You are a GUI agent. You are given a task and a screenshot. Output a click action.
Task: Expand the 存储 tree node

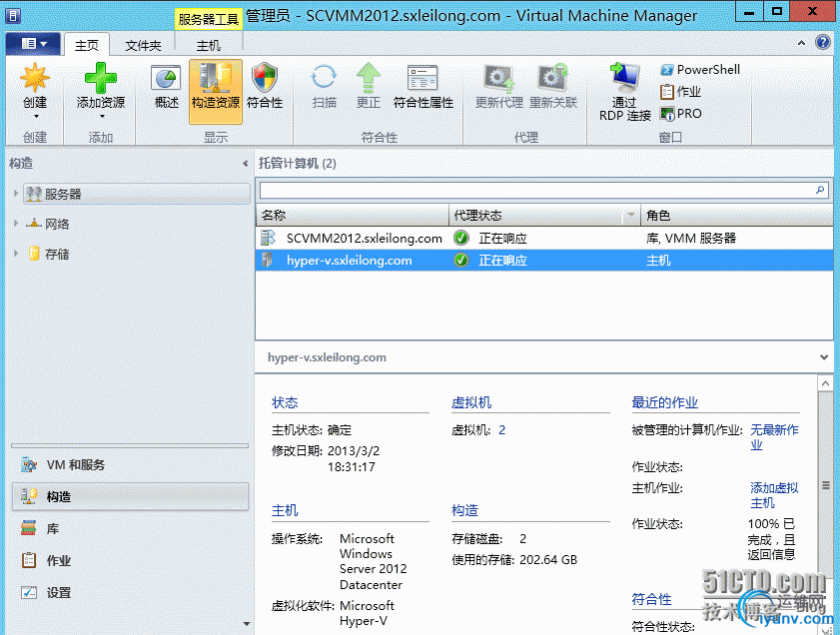[16, 254]
